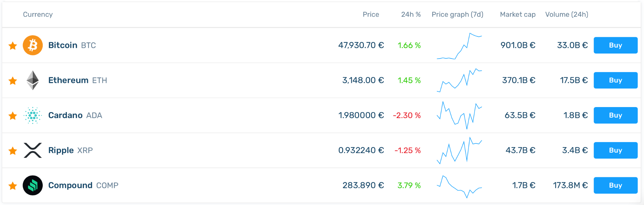Remove Ripple from favorites via star

click(13, 151)
